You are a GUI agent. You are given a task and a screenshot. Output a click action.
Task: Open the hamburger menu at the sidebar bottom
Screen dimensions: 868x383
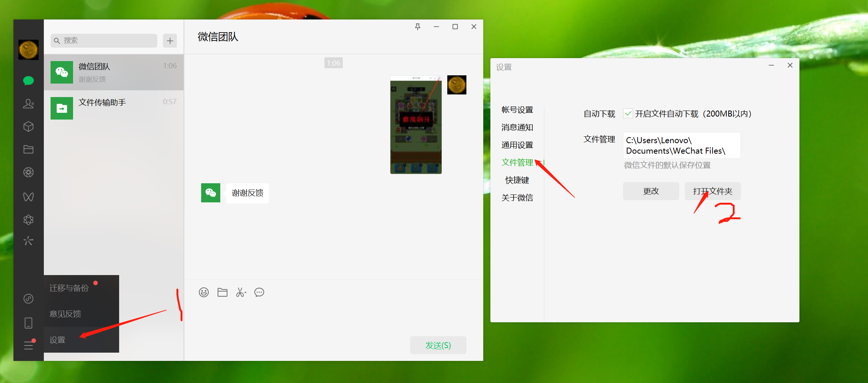(x=28, y=345)
